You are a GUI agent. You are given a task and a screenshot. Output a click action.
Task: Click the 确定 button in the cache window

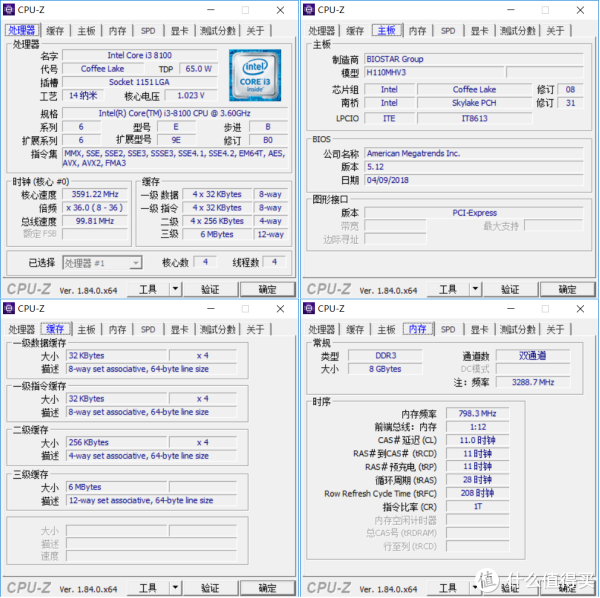(267, 587)
